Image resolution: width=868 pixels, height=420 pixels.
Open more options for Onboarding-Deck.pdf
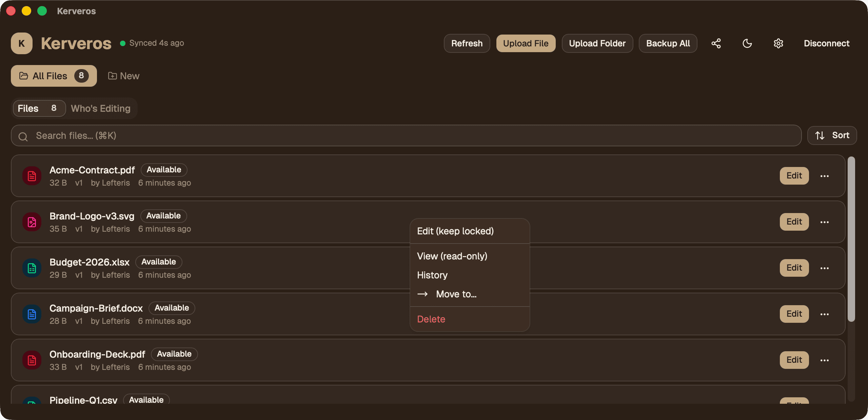click(x=824, y=360)
